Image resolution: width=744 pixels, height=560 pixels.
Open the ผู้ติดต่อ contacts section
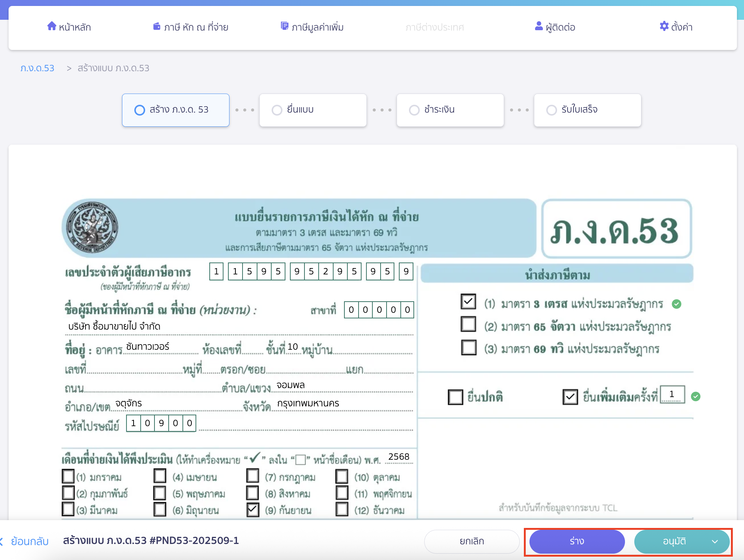click(x=555, y=26)
